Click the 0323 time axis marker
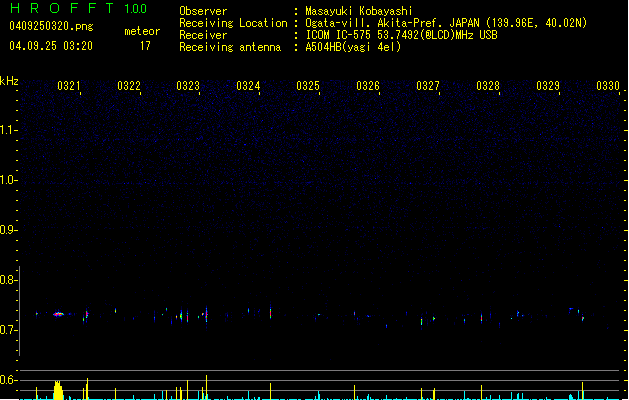629x400 pixels. click(188, 86)
